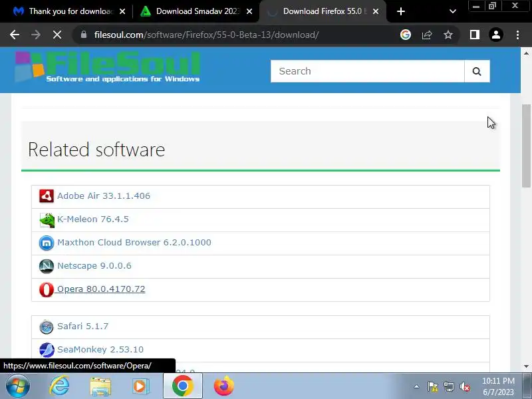Click the Chrome taskbar icon

(x=183, y=386)
